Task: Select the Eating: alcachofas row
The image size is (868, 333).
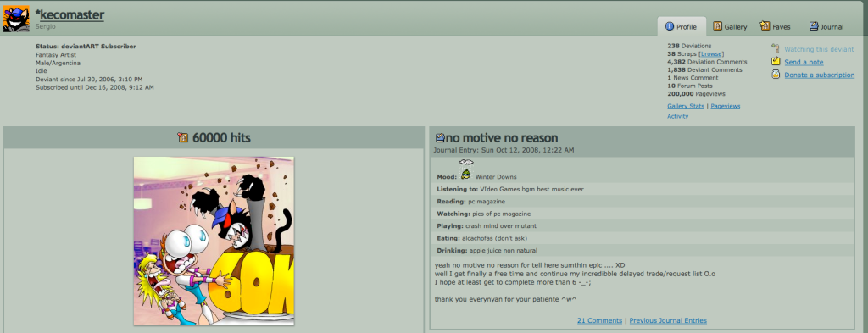Action: pyautogui.click(x=642, y=238)
